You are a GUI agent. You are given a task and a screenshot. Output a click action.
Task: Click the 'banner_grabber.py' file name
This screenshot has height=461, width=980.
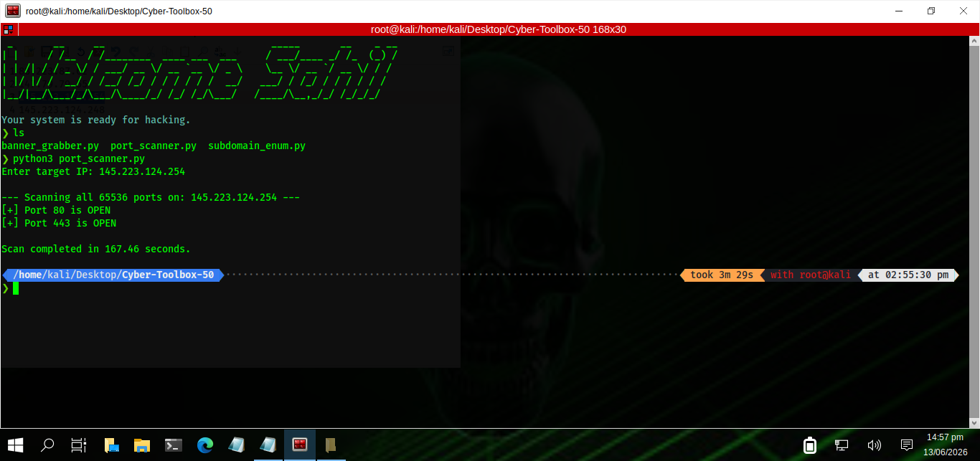pyautogui.click(x=50, y=146)
